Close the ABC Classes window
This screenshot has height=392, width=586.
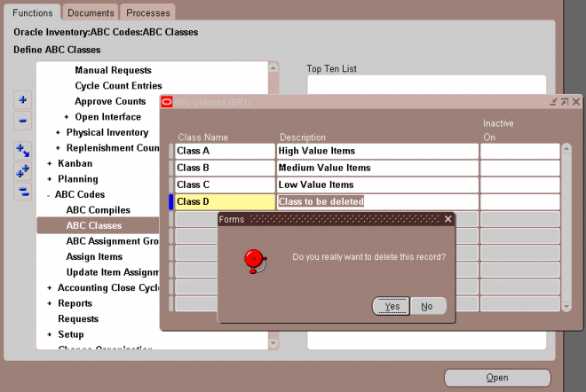coord(576,101)
